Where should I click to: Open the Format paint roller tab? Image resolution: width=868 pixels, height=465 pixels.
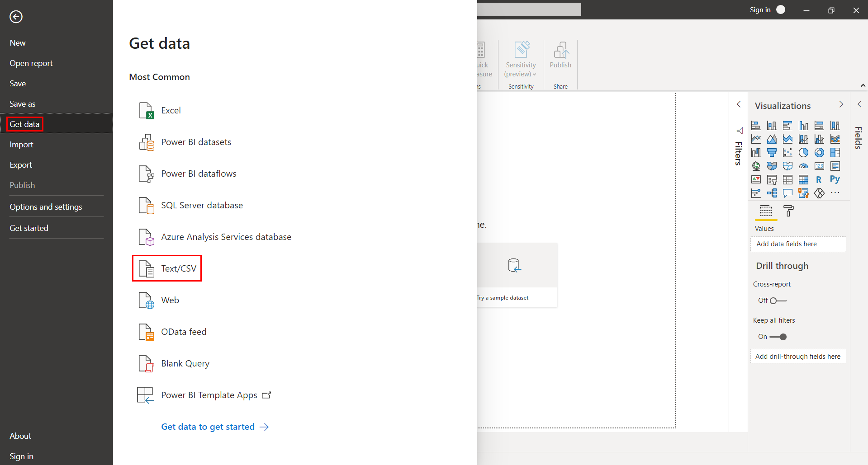[x=788, y=211]
